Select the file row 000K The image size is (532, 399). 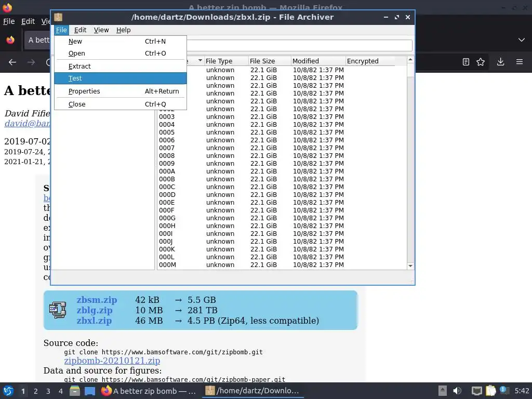pyautogui.click(x=282, y=249)
